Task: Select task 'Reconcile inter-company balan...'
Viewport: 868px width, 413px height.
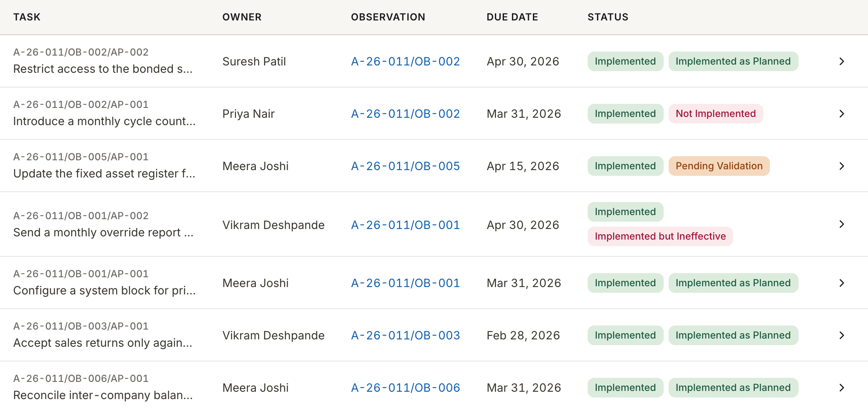Action: 103,395
